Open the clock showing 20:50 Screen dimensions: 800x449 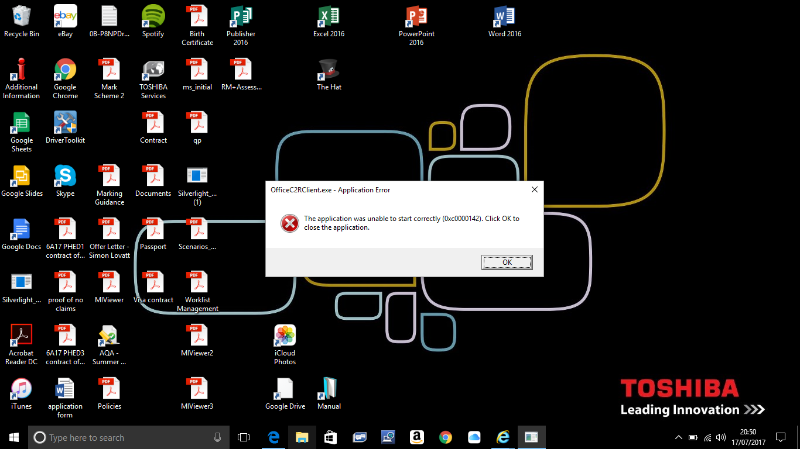748,437
